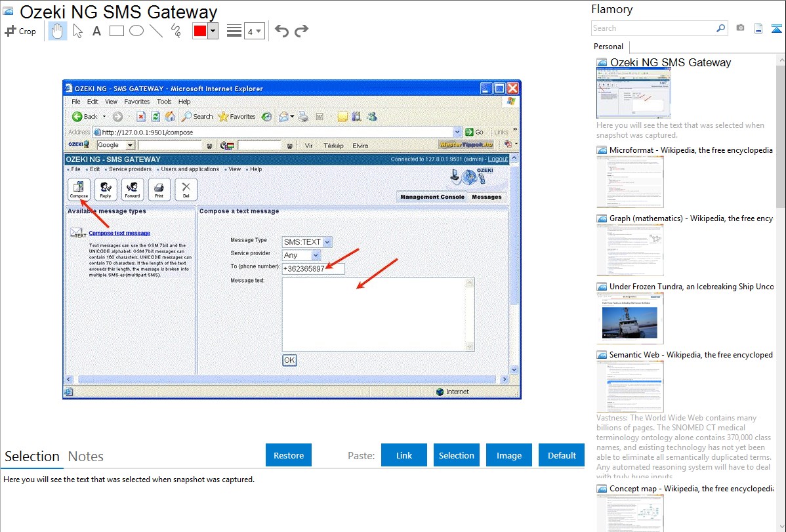The height and width of the screenshot is (532, 786).
Task: Pick the rectangle shape tool
Action: pyautogui.click(x=116, y=31)
